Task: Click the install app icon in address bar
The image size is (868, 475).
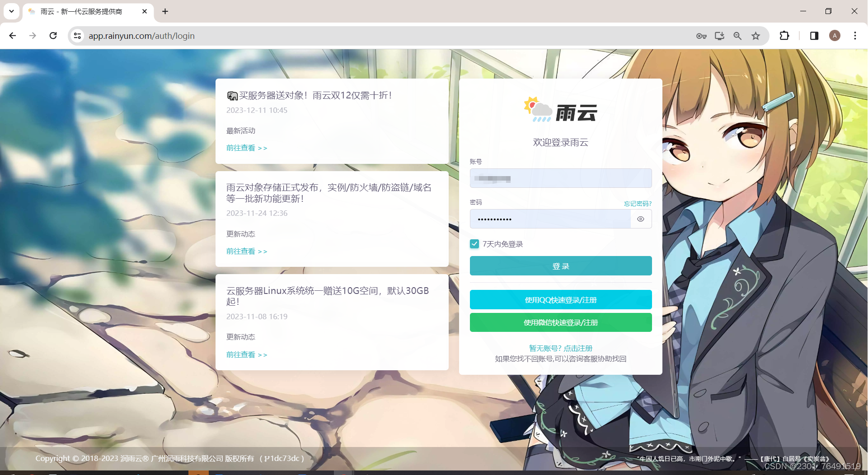Action: [x=719, y=36]
